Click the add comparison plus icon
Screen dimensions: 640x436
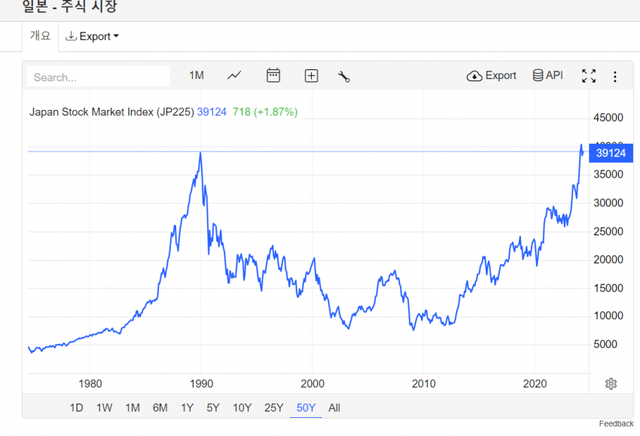tap(311, 76)
